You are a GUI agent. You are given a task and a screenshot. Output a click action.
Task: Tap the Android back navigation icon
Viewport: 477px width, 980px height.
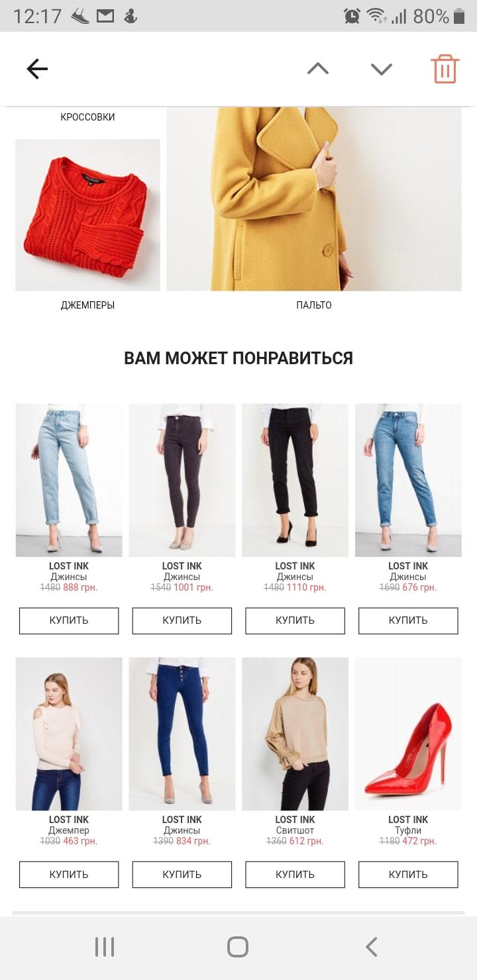372,947
